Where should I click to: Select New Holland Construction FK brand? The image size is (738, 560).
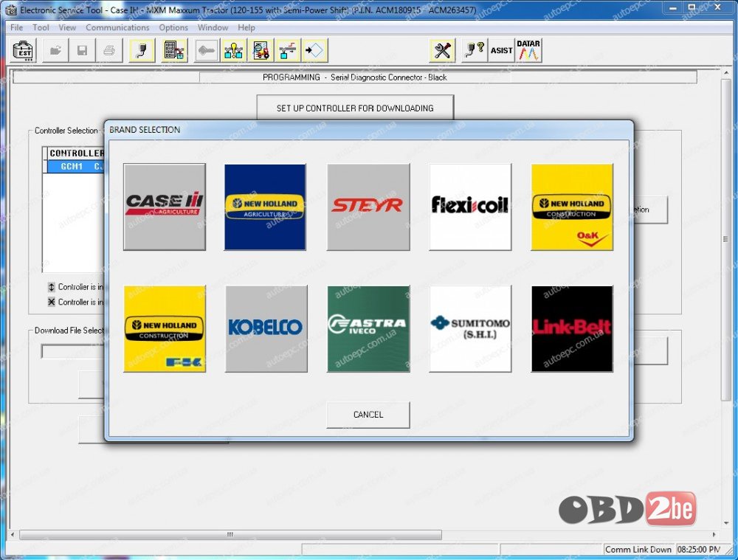pyautogui.click(x=165, y=328)
